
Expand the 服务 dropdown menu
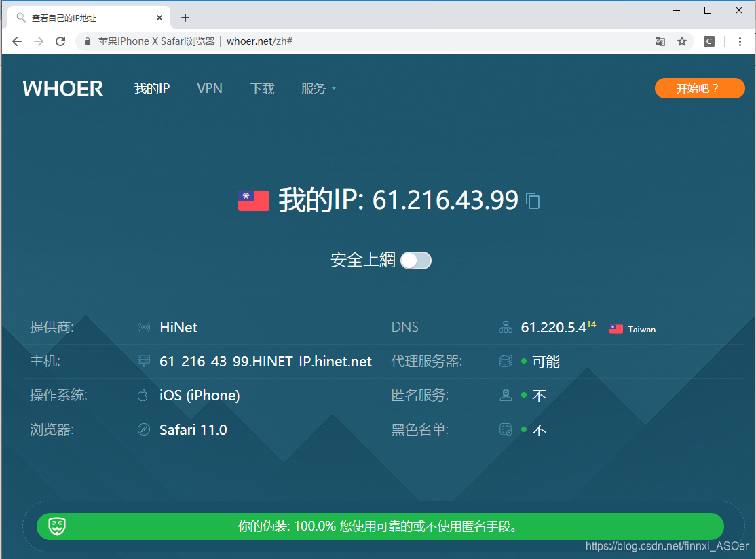(318, 89)
